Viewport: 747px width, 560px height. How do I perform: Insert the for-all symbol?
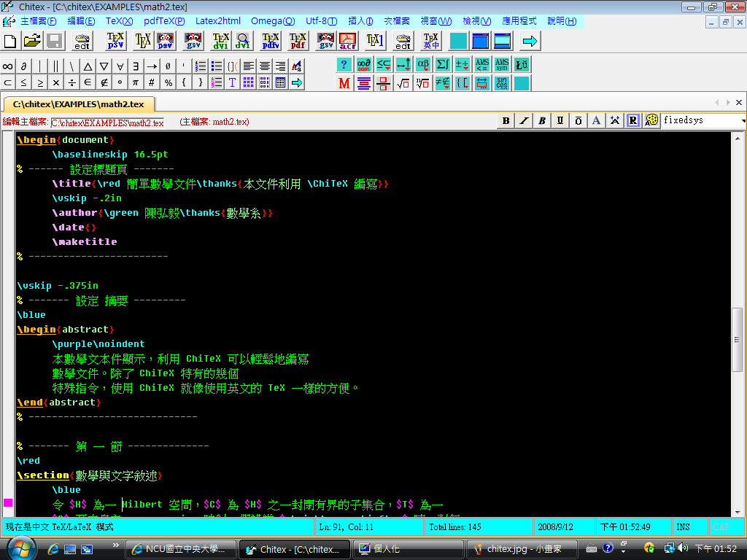(x=120, y=66)
